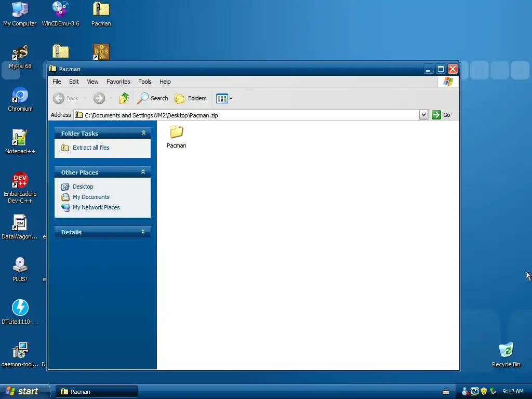Click the Go button next to address bar
Image resolution: width=532 pixels, height=399 pixels.
tap(441, 115)
